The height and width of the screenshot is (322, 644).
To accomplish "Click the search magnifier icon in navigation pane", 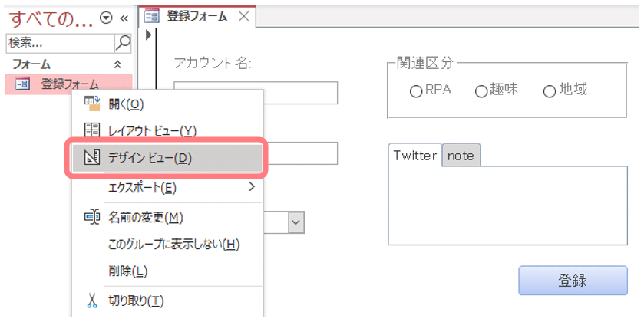I will 123,43.
